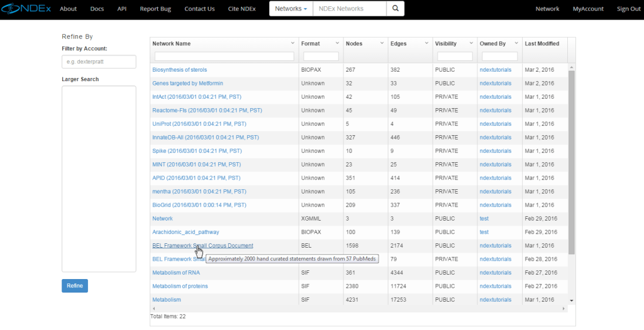Viewport: 644px width, 330px height.
Task: Open MyAccount
Action: coord(588,9)
